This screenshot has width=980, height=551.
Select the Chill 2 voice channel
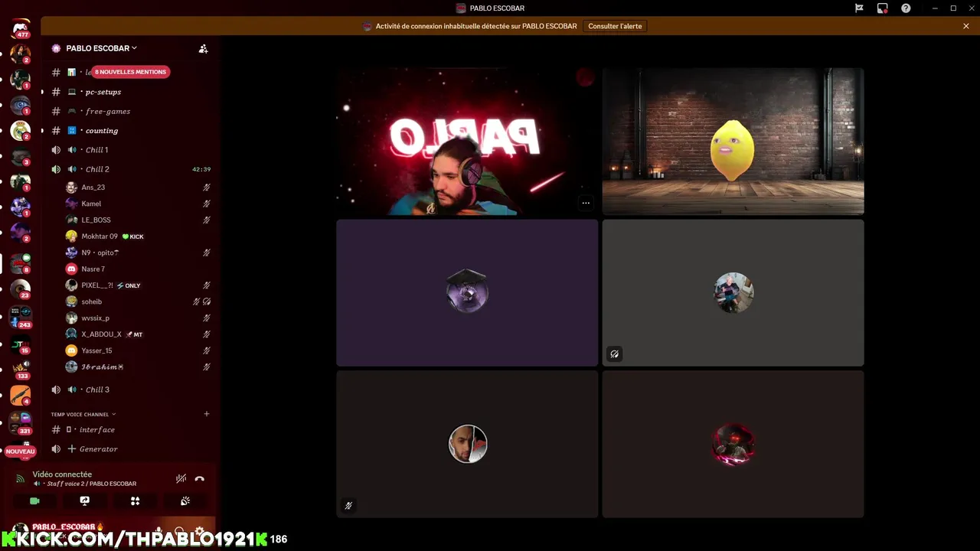click(x=129, y=169)
